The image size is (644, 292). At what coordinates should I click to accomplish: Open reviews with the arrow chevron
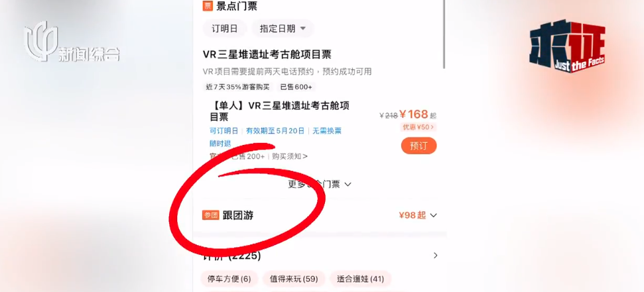point(435,256)
